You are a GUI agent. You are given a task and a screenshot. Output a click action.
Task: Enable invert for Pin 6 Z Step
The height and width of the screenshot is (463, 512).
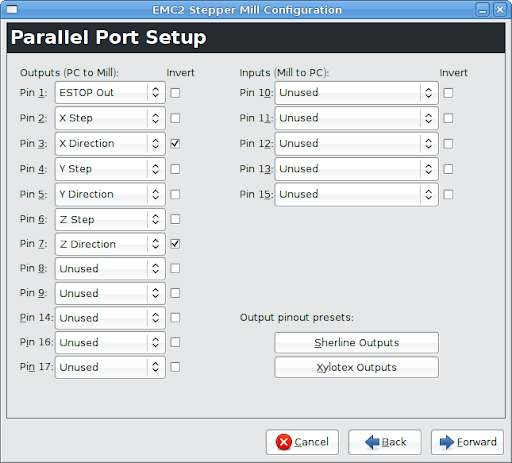coord(175,219)
